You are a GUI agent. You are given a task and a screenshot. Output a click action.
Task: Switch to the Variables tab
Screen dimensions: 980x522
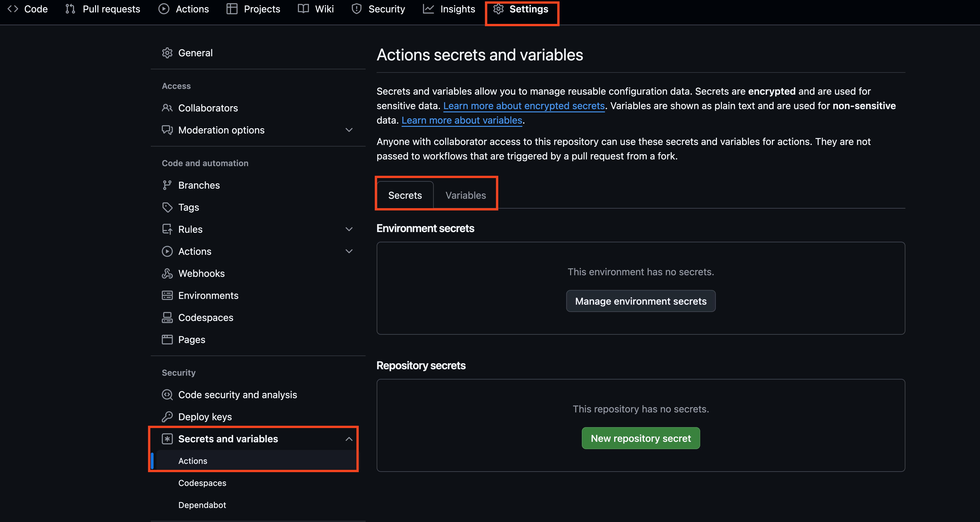pyautogui.click(x=465, y=195)
